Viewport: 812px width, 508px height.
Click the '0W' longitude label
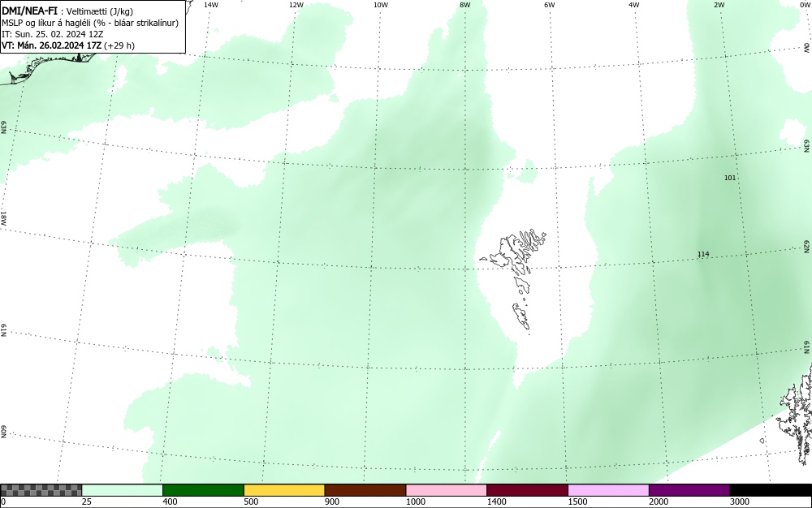(x=805, y=5)
